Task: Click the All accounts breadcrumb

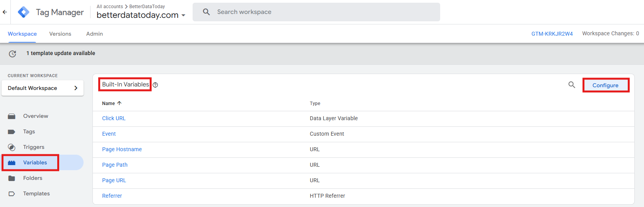Action: click(110, 7)
